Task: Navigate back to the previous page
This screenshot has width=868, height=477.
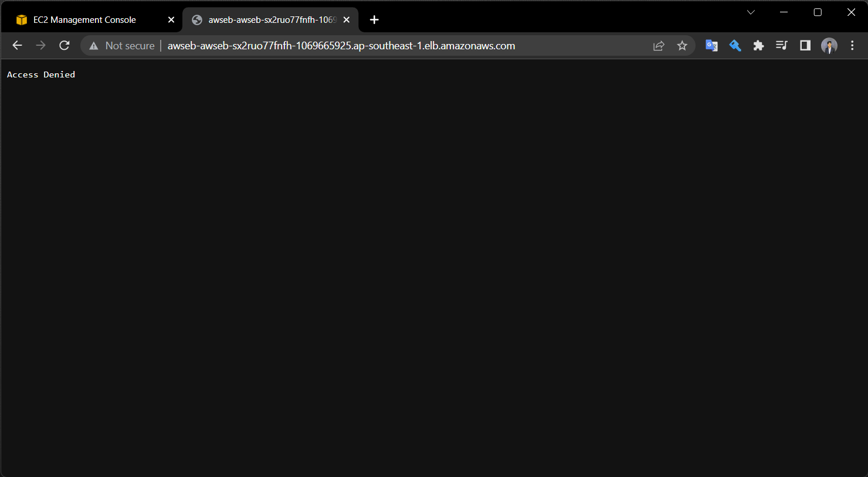Action: (x=17, y=45)
